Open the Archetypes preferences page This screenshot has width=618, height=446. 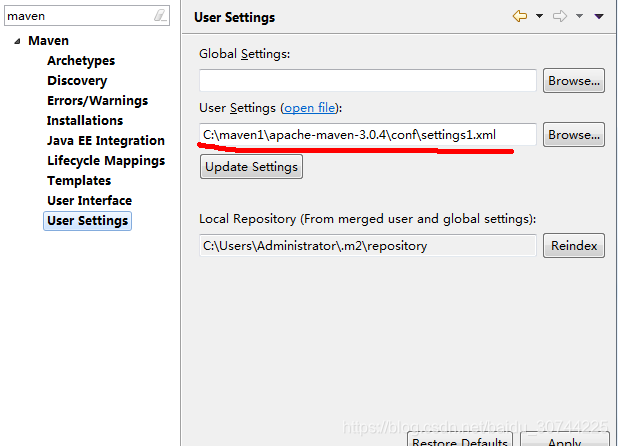tap(81, 61)
